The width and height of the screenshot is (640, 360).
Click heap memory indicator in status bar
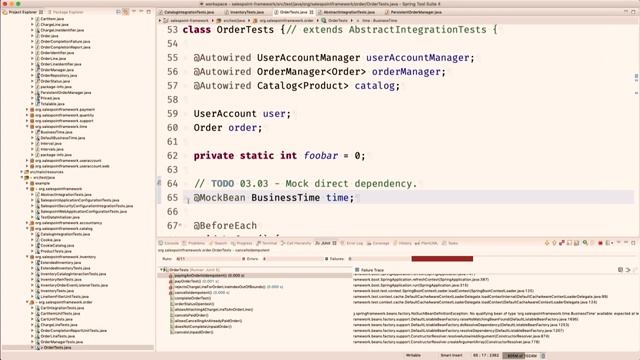tap(522, 356)
